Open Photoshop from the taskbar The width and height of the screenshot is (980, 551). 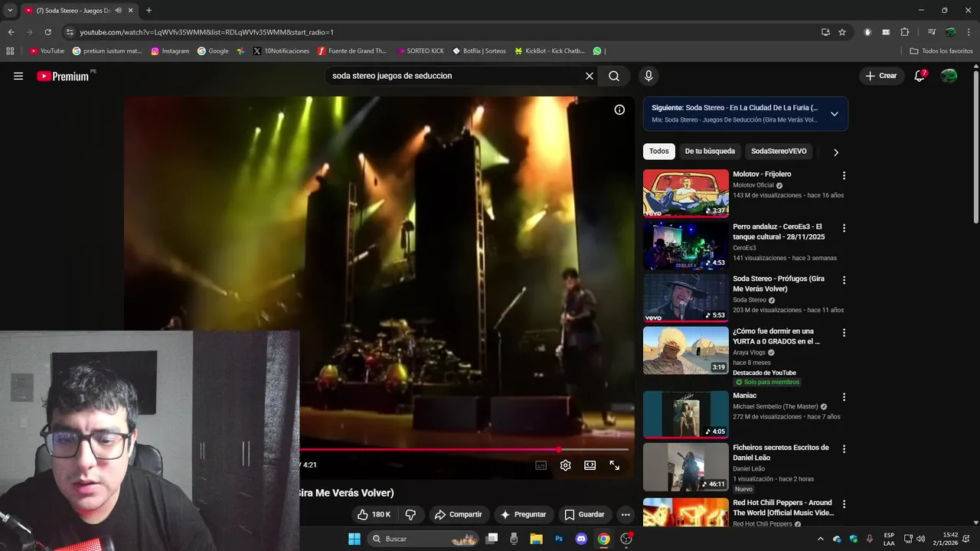(x=559, y=539)
